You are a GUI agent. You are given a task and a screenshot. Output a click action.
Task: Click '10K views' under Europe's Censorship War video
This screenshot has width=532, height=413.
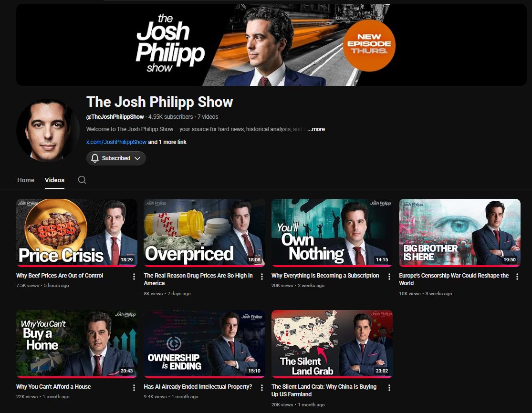[x=410, y=294]
